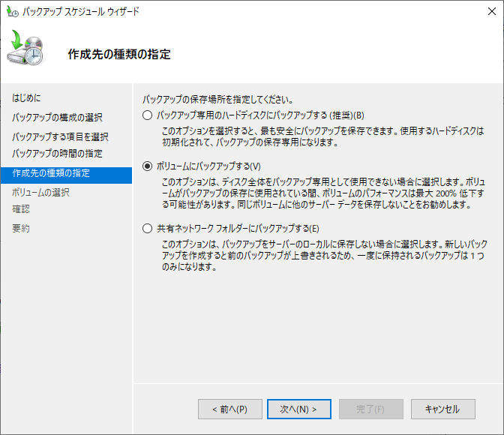Select the shared network folder backup option

coord(147,229)
